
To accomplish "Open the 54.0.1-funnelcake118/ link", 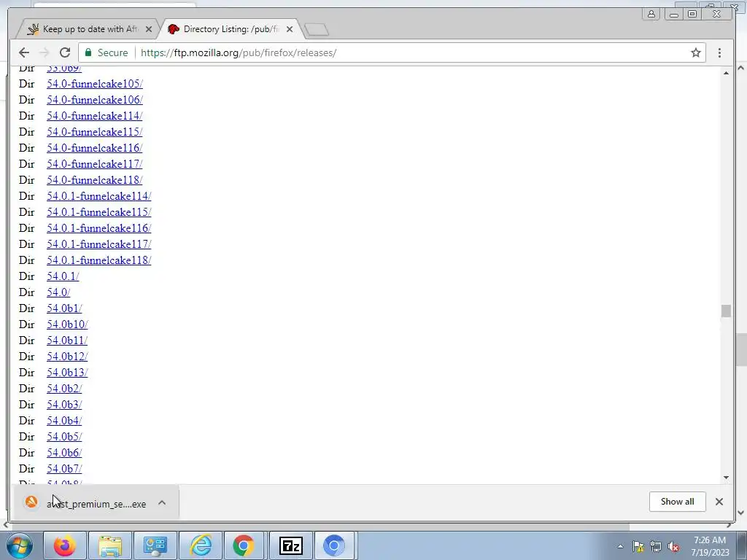I will point(98,260).
